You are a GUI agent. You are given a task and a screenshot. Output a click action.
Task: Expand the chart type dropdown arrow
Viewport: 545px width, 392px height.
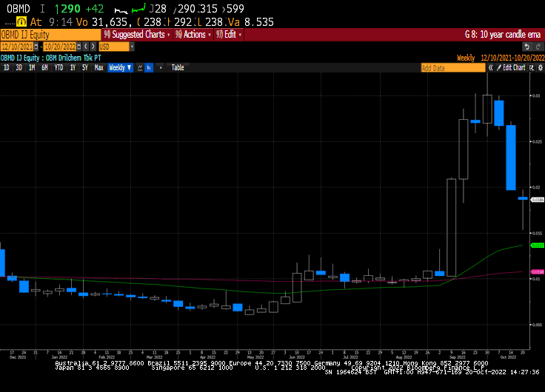[x=161, y=68]
